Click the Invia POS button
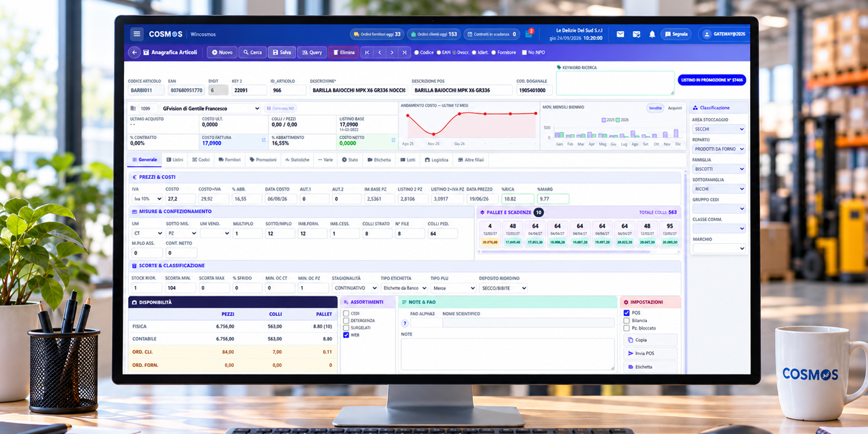Viewport: 868px width, 434px height. [x=650, y=353]
